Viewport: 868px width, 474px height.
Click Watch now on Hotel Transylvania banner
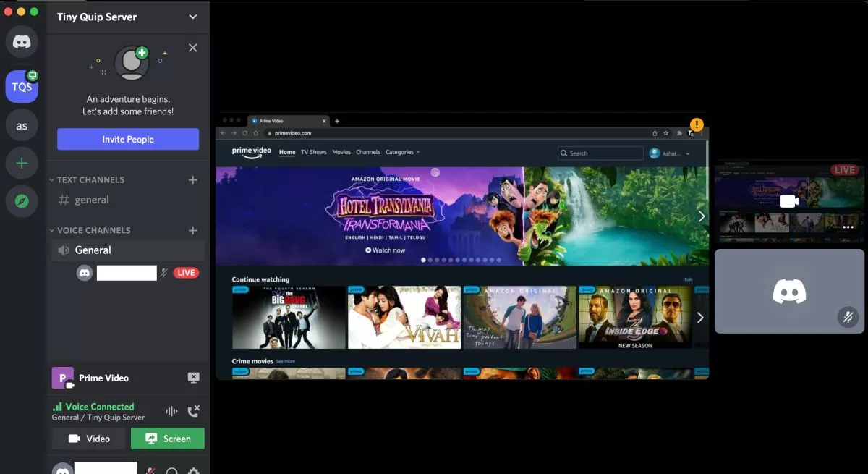[385, 250]
